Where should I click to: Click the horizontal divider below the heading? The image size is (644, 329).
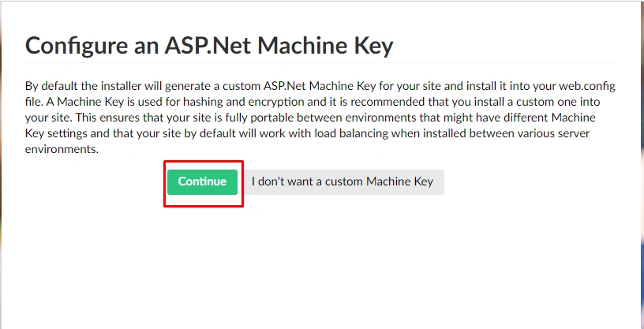point(320,63)
